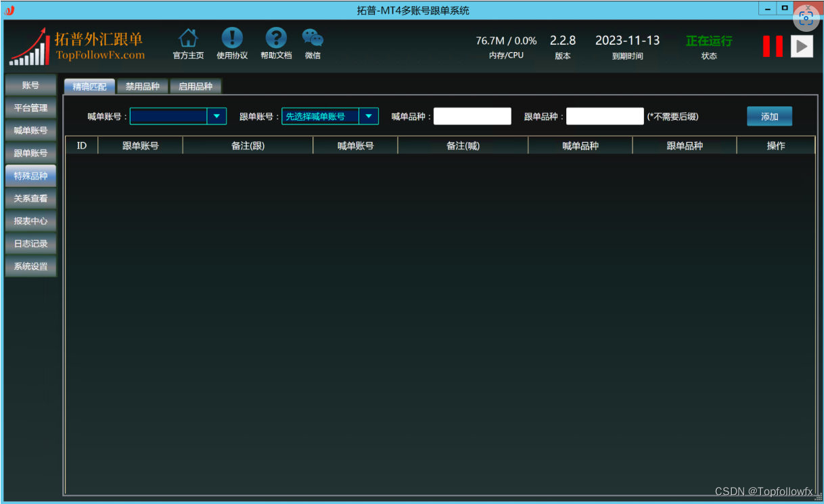
Task: Open the 喊单账号 sidebar section
Action: 30,131
